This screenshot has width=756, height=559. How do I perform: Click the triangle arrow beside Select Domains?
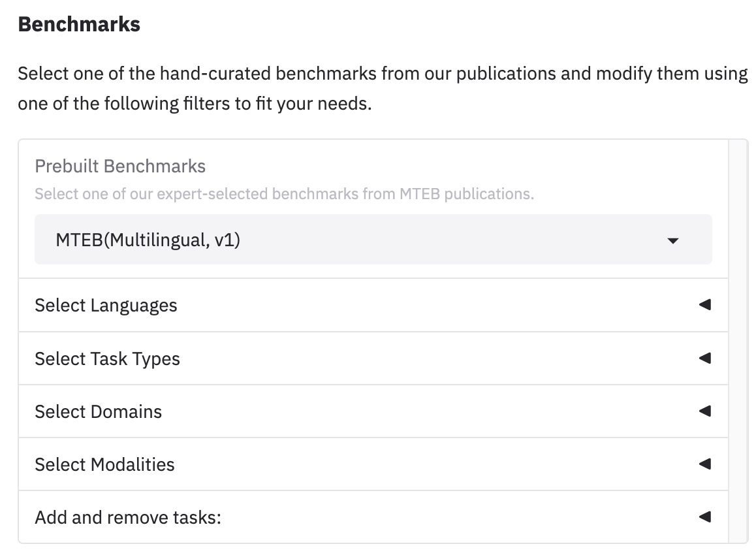[704, 411]
